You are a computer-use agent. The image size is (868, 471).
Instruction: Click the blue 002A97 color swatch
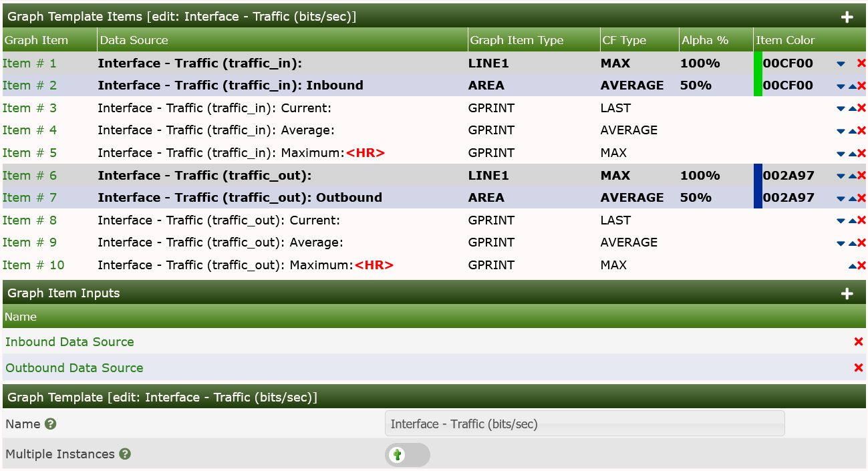click(758, 186)
